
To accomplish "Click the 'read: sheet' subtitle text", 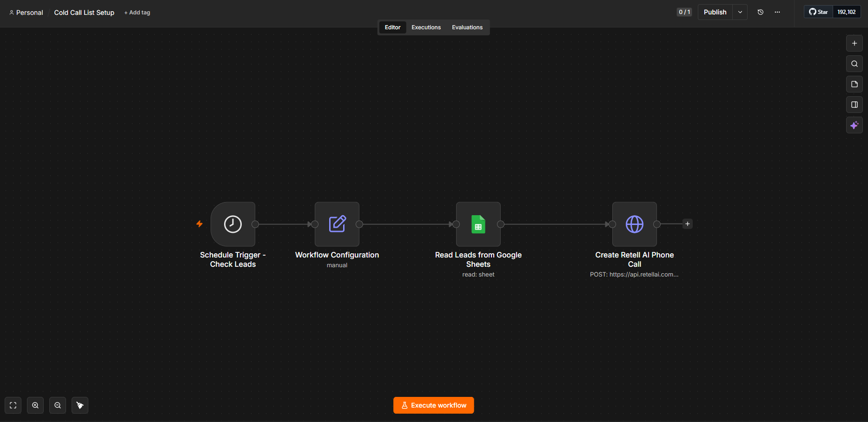I will tap(478, 275).
